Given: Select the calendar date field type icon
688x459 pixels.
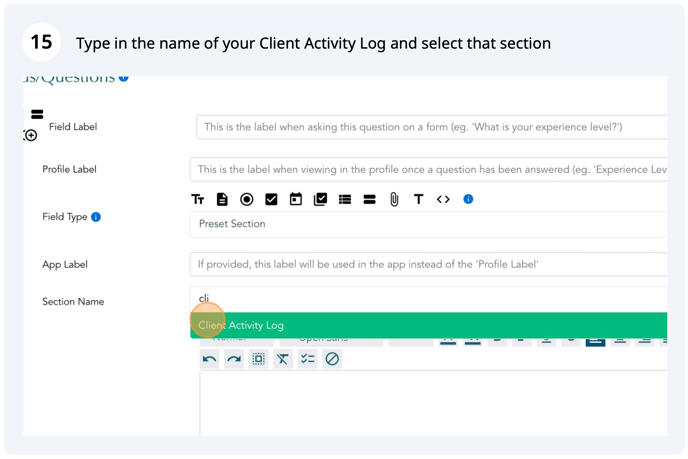Looking at the screenshot, I should coord(296,199).
